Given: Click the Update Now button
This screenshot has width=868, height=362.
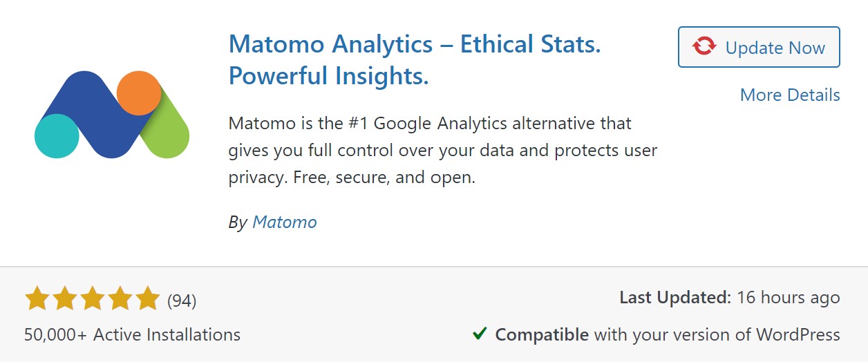Looking at the screenshot, I should (759, 47).
